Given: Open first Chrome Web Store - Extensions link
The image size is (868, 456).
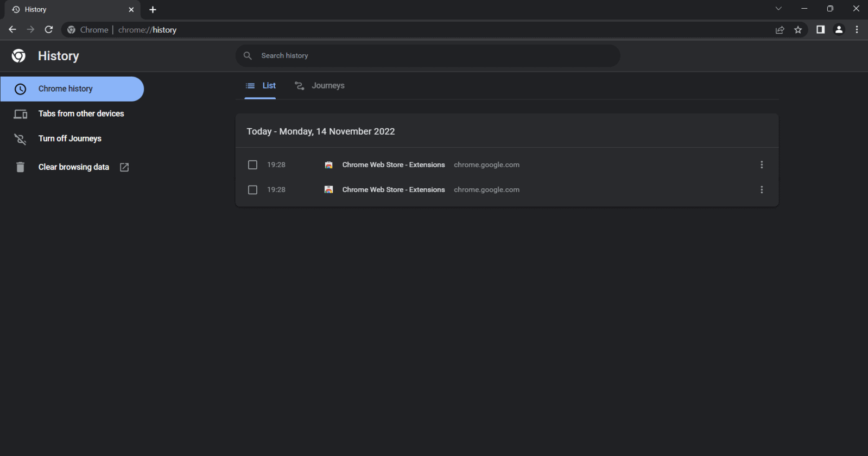Looking at the screenshot, I should [x=393, y=165].
